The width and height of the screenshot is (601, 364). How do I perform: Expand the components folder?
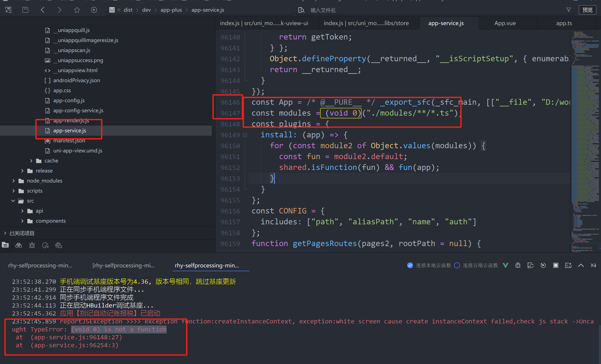coord(22,221)
